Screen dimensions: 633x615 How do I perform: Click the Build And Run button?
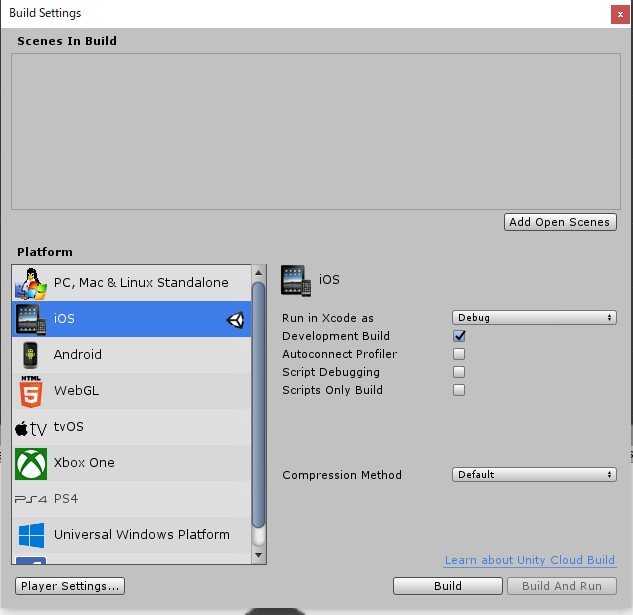(562, 586)
